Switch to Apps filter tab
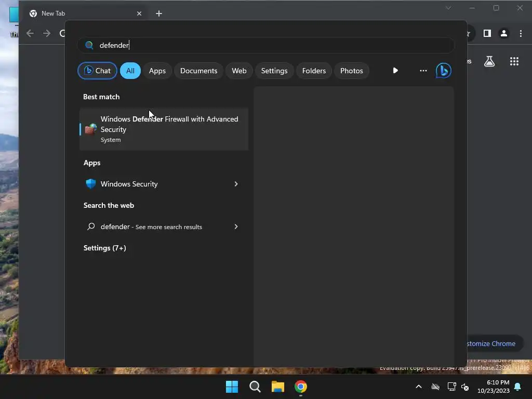The width and height of the screenshot is (532, 399). pyautogui.click(x=157, y=71)
